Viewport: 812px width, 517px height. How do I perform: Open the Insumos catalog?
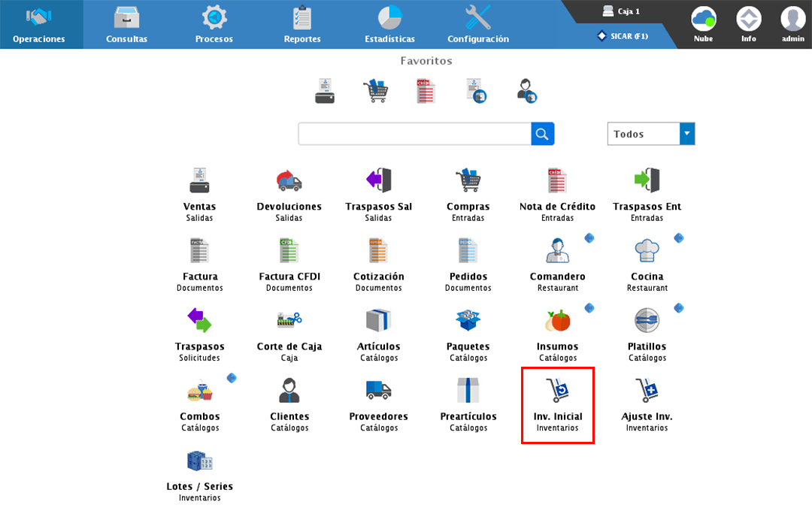[557, 321]
